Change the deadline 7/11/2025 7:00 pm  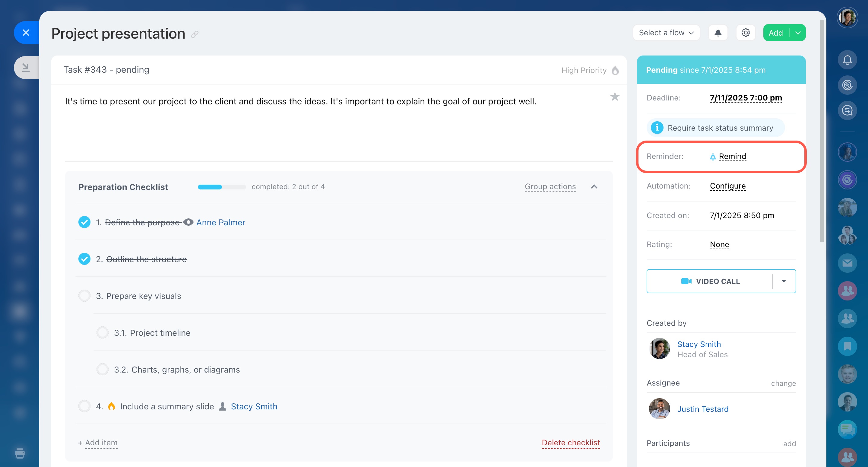tap(746, 98)
